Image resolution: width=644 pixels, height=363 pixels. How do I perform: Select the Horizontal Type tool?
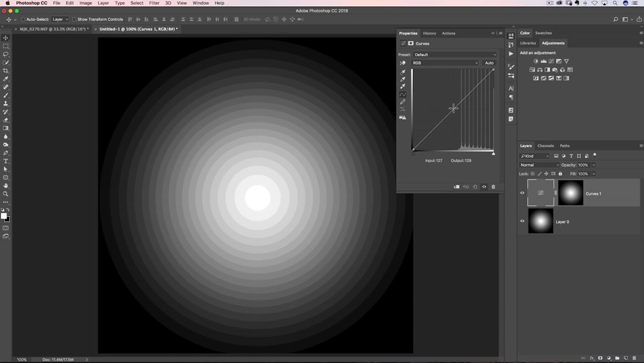(6, 161)
